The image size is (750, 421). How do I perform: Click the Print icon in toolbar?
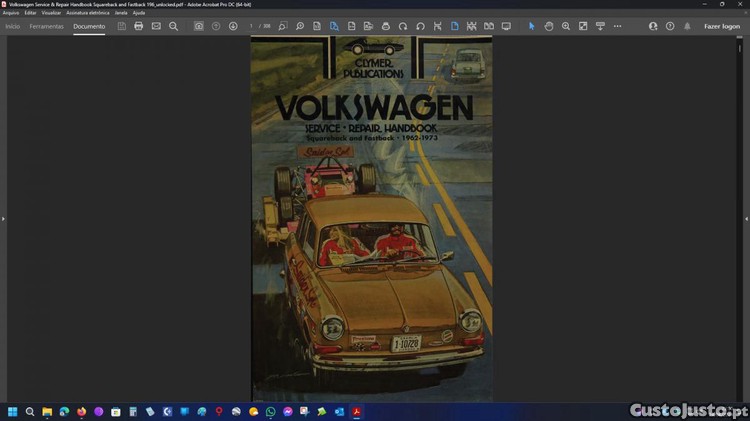pos(139,26)
